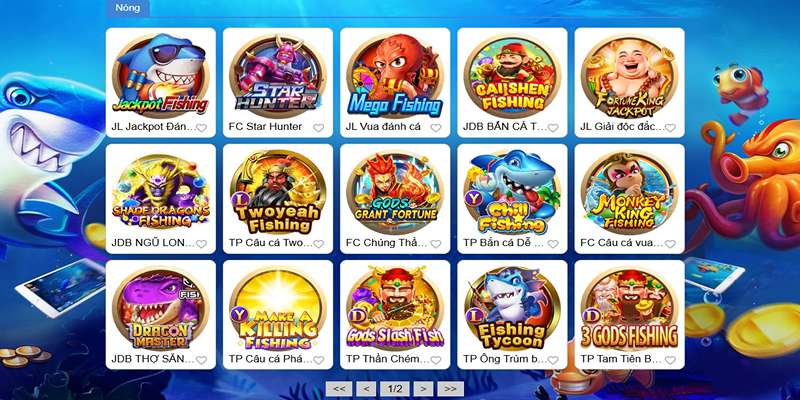This screenshot has width=800, height=400.
Task: Go to next page arrow
Action: pos(423,389)
